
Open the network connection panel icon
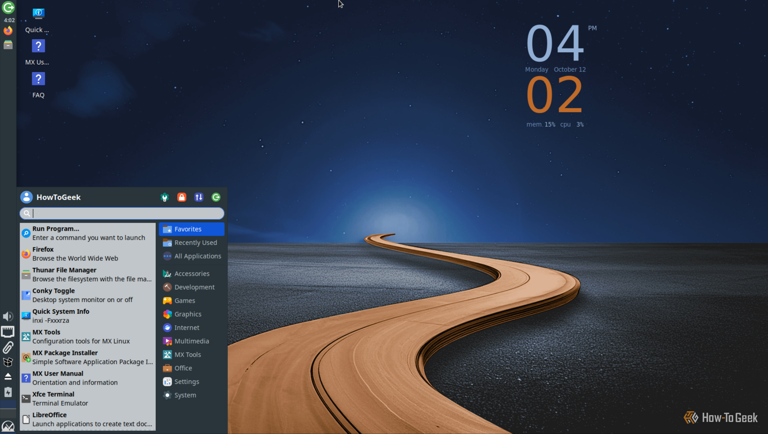coord(8,332)
